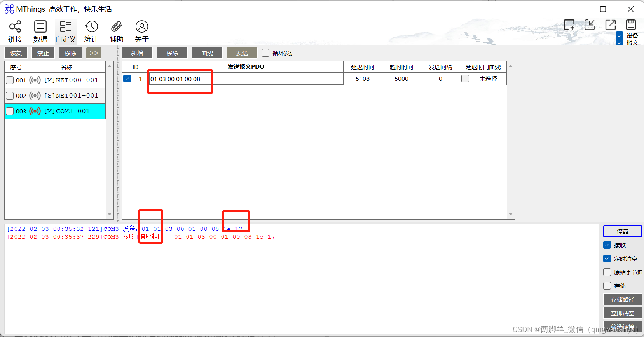The height and width of the screenshot is (337, 644).
Task: Click the 延迟时间 column header
Action: pos(363,67)
